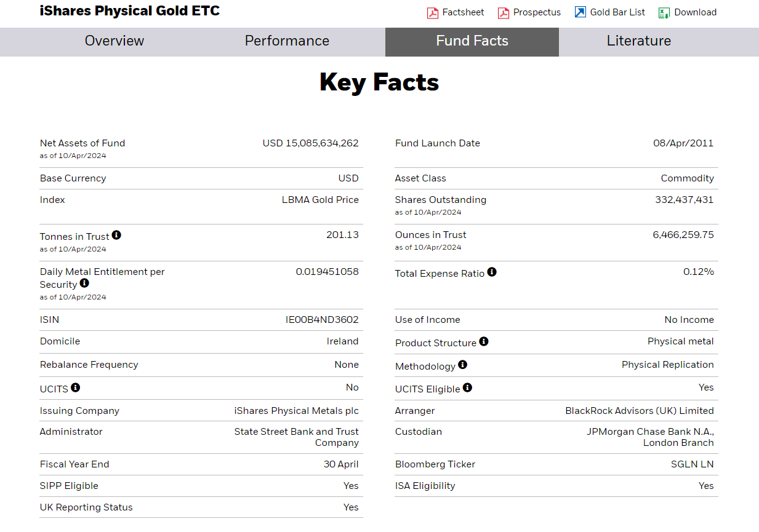This screenshot has width=759, height=532.
Task: Go to the Literature tab
Action: (638, 41)
